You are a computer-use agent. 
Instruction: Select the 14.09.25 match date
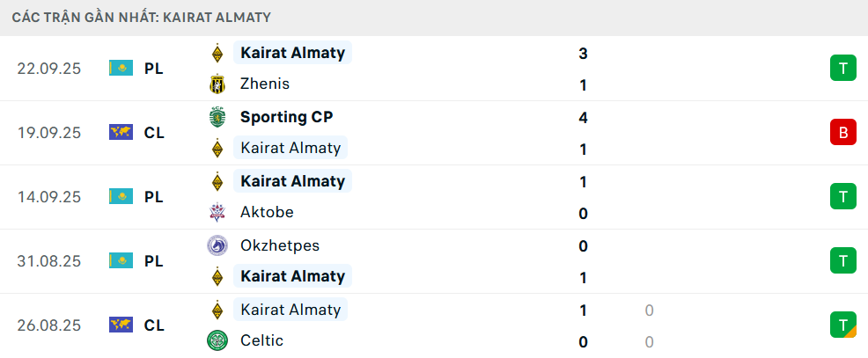(49, 197)
